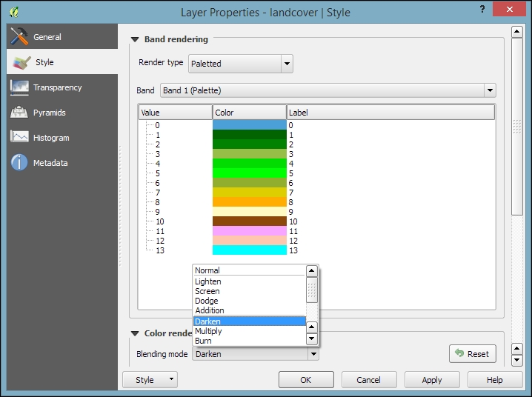Click the question mark help icon
Viewport: 532px width, 397px height.
point(482,9)
